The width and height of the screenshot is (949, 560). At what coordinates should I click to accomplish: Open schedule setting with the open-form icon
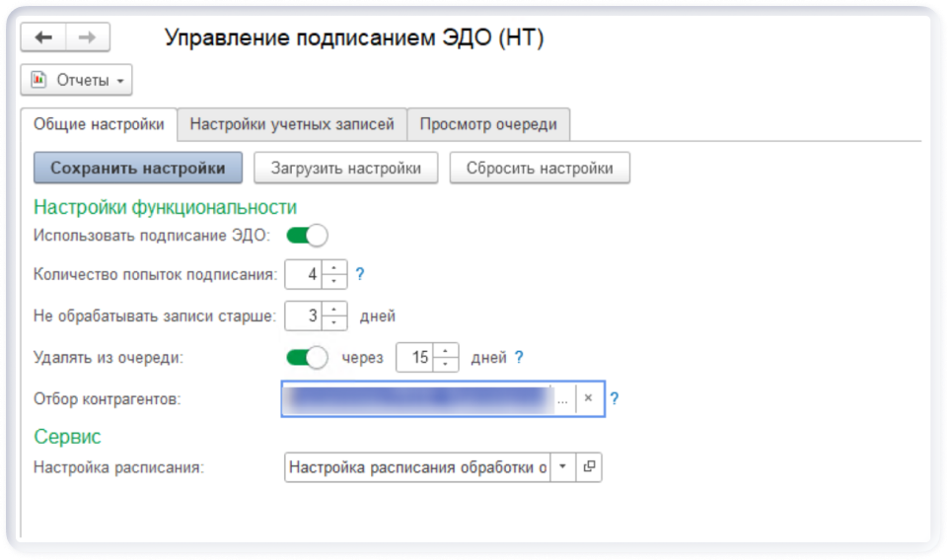(589, 467)
